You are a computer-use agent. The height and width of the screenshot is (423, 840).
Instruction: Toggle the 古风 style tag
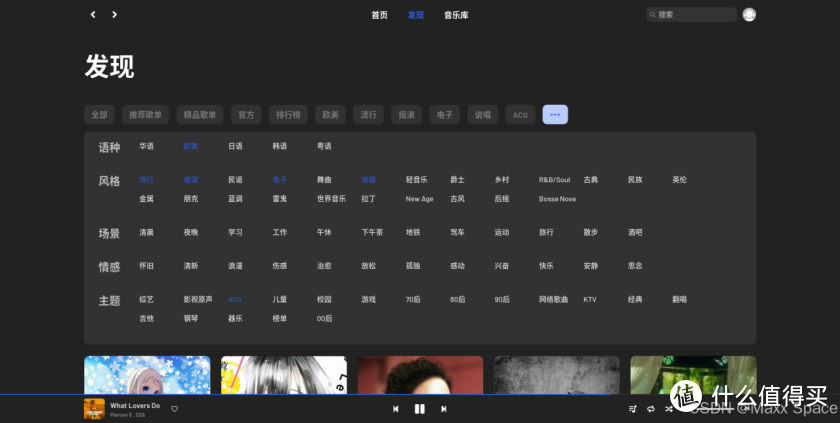[458, 199]
